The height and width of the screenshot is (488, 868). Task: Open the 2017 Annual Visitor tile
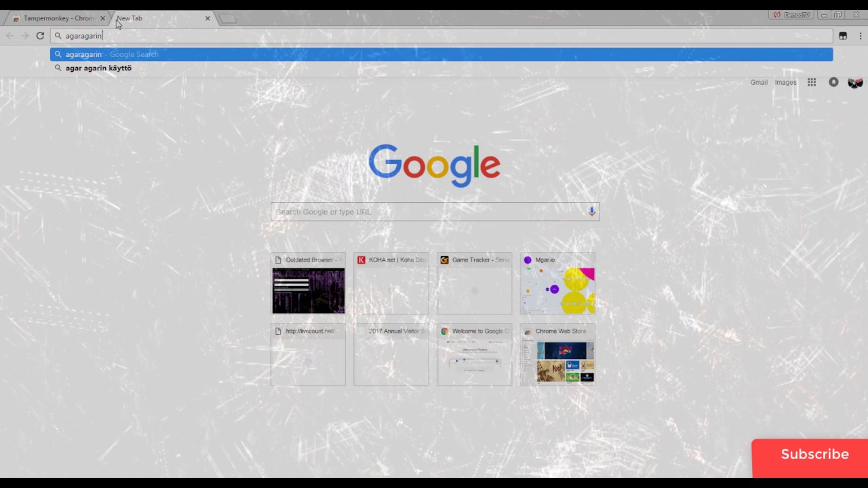click(391, 355)
